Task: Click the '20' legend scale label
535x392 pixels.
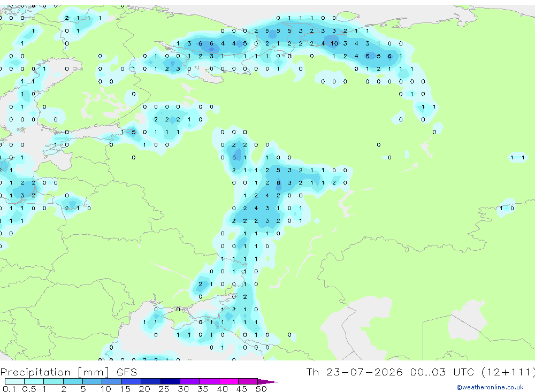Action: click(144, 389)
